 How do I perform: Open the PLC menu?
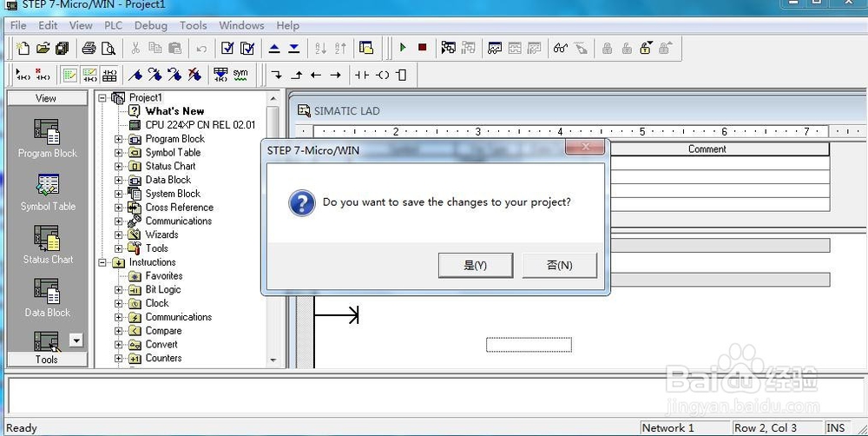[114, 25]
